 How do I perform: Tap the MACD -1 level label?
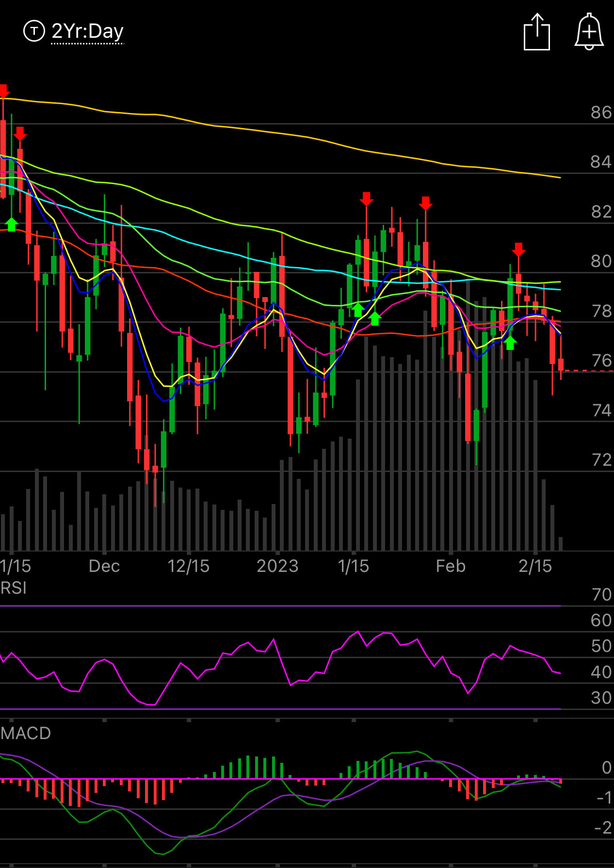[x=604, y=798]
